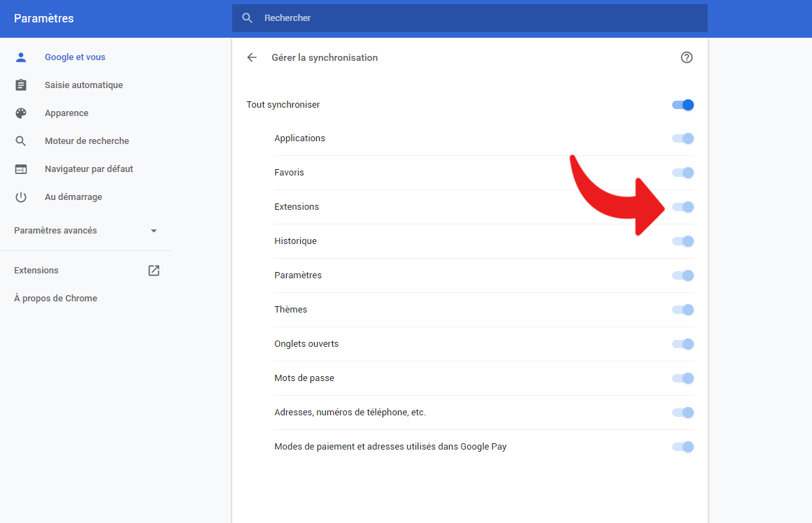
Task: Toggle the Historique sync switch
Action: (683, 241)
